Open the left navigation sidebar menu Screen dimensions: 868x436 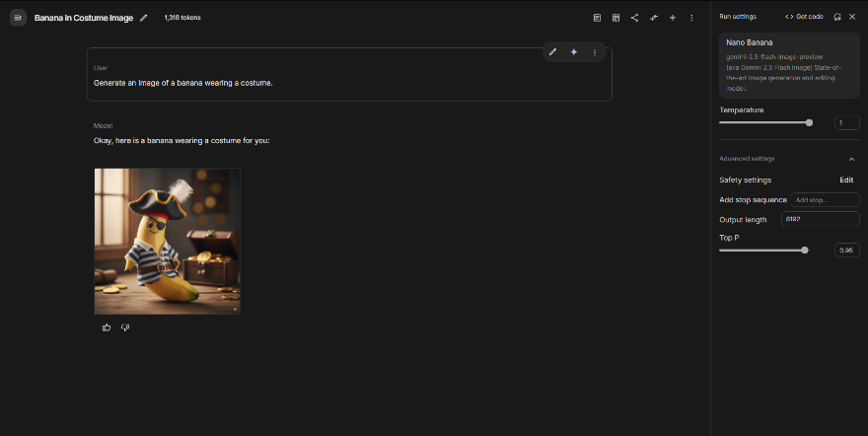point(17,18)
